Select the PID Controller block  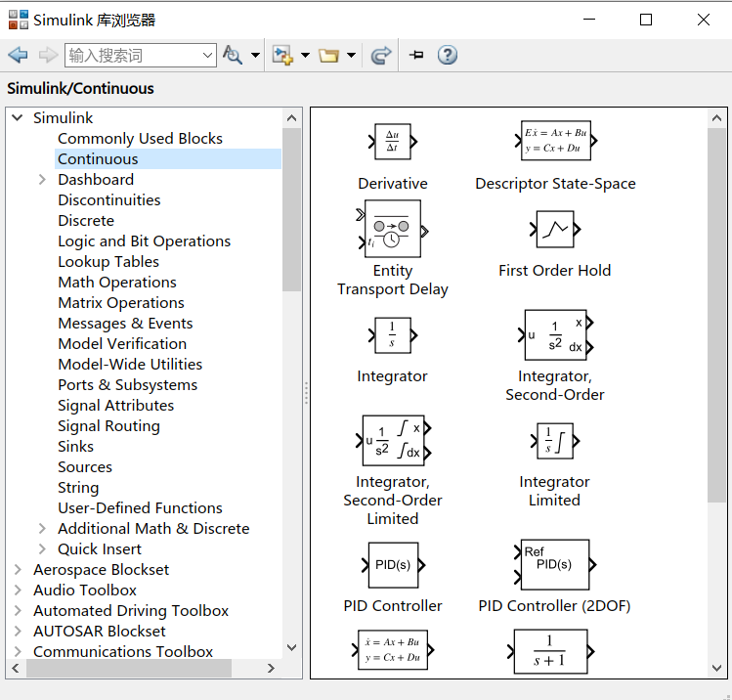point(393,566)
